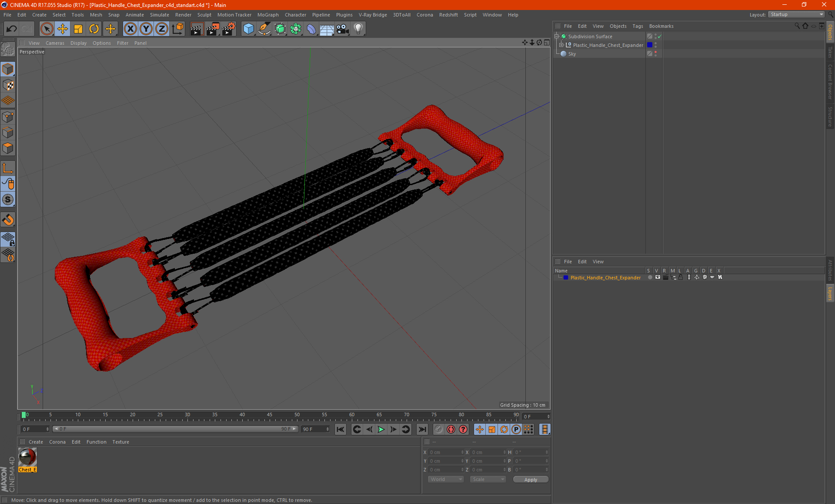Open the Simulate menu
Viewport: 835px width, 504px height.
160,15
